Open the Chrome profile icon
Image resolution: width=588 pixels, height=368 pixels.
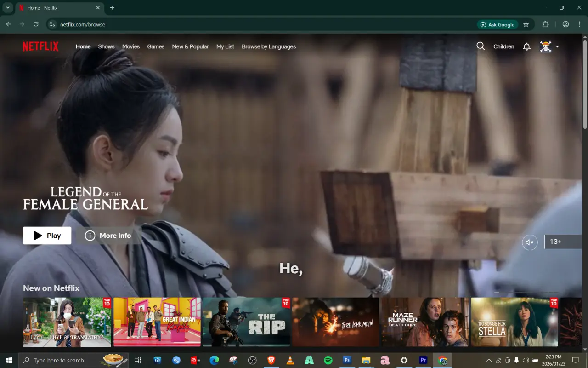pos(565,24)
